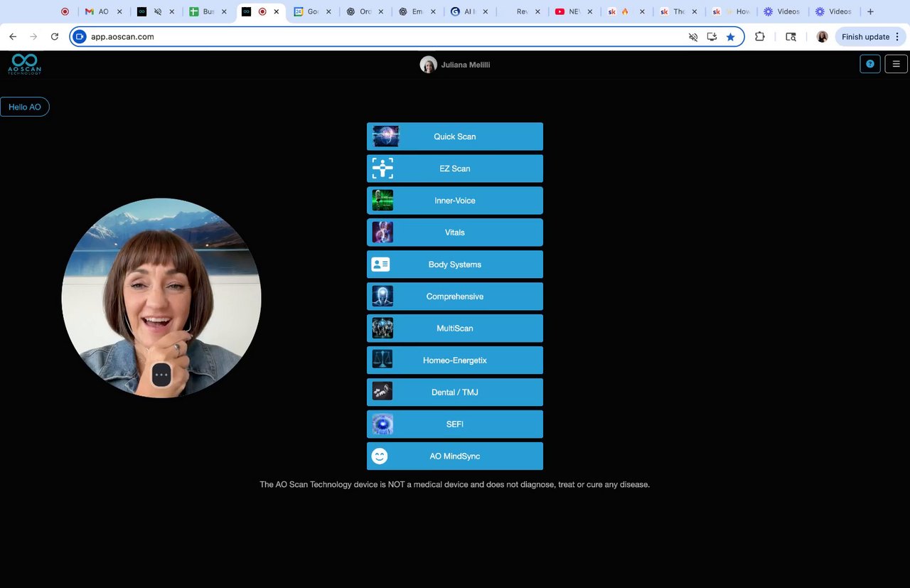
Task: Switch to the green Bus spreadsheet tab
Action: [x=208, y=11]
